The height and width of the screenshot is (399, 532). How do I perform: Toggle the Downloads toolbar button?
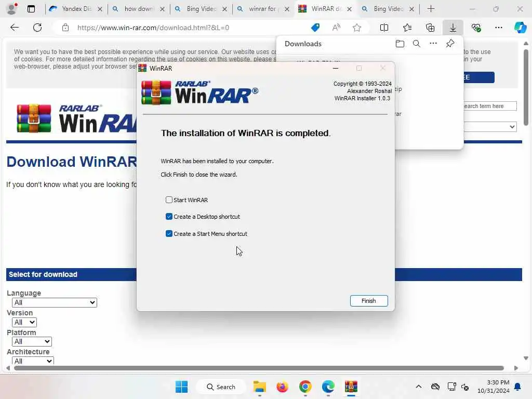(x=453, y=28)
